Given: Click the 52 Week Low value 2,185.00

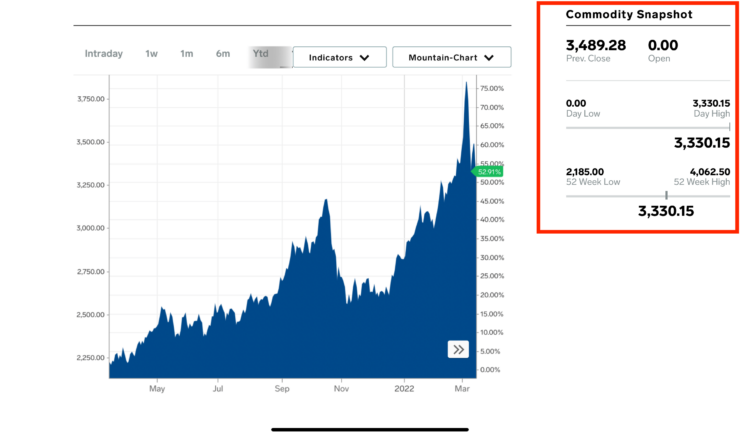Looking at the screenshot, I should (586, 172).
